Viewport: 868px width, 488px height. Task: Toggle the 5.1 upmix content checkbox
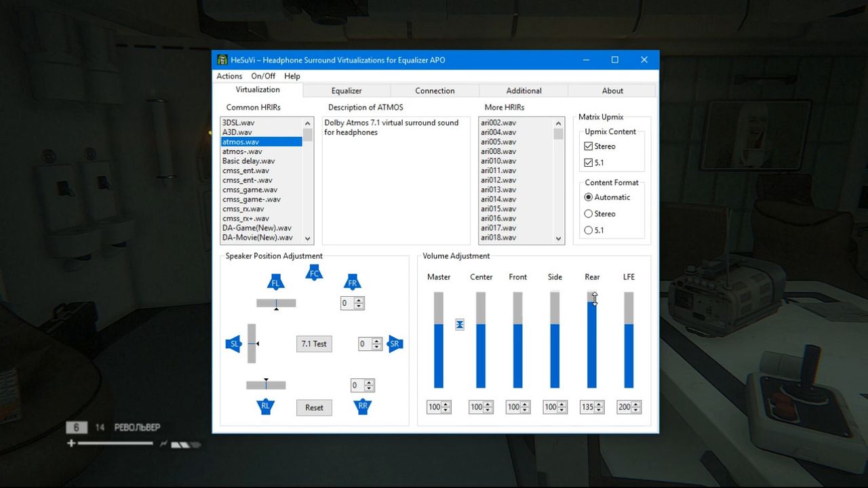pyautogui.click(x=589, y=163)
